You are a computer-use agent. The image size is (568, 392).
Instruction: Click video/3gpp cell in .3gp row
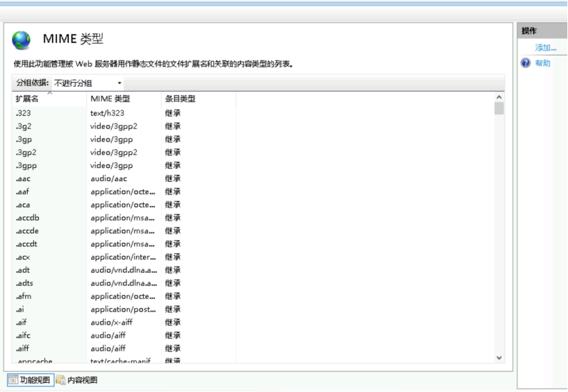(112, 139)
